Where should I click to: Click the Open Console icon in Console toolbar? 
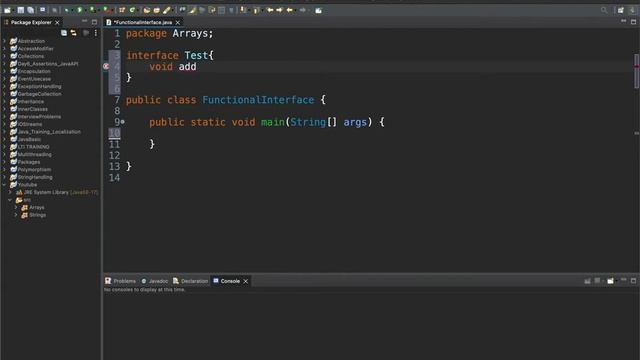click(x=611, y=281)
